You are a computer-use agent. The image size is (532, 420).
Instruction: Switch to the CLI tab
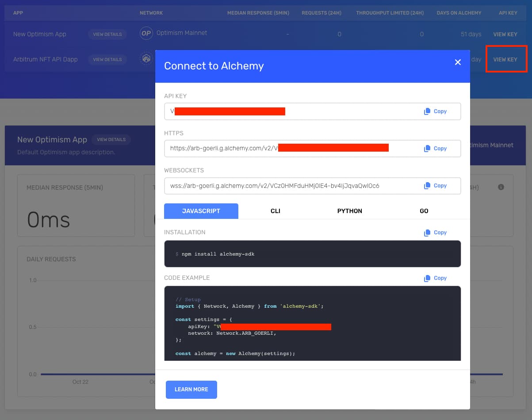(275, 211)
